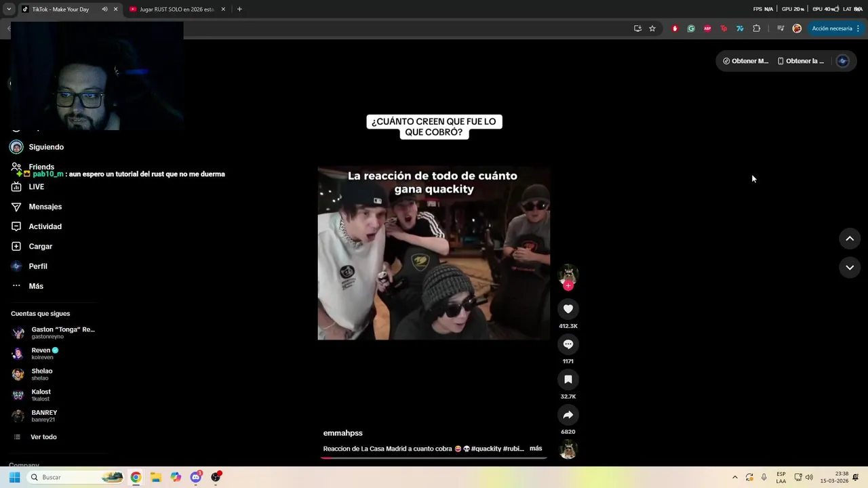This screenshot has height=488, width=868.
Task: Bookmark the video with the 32.7K icon
Action: [x=568, y=380]
